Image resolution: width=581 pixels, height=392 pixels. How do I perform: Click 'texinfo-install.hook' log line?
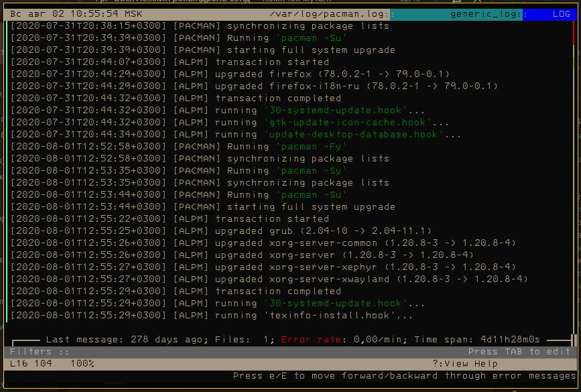[212, 316]
